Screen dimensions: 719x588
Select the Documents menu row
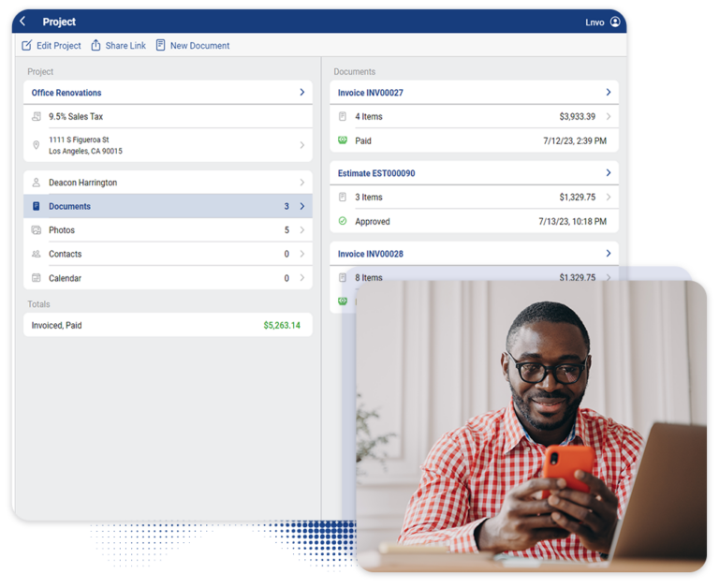coord(168,206)
